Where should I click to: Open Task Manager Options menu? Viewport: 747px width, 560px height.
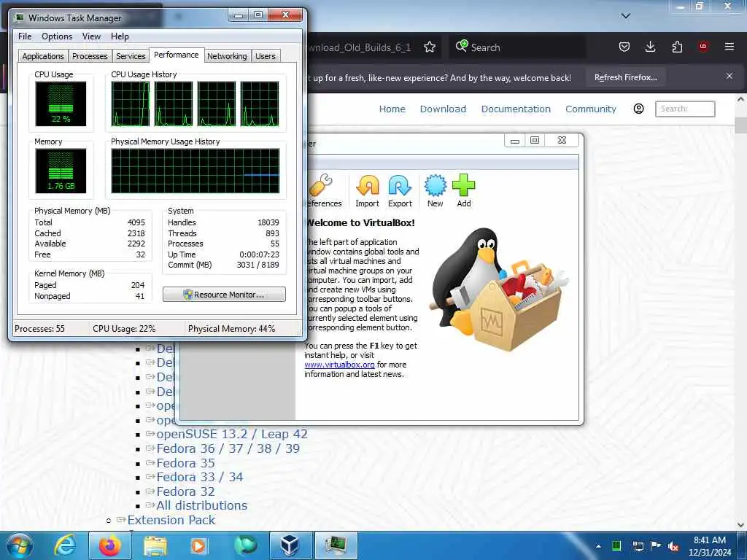point(57,36)
